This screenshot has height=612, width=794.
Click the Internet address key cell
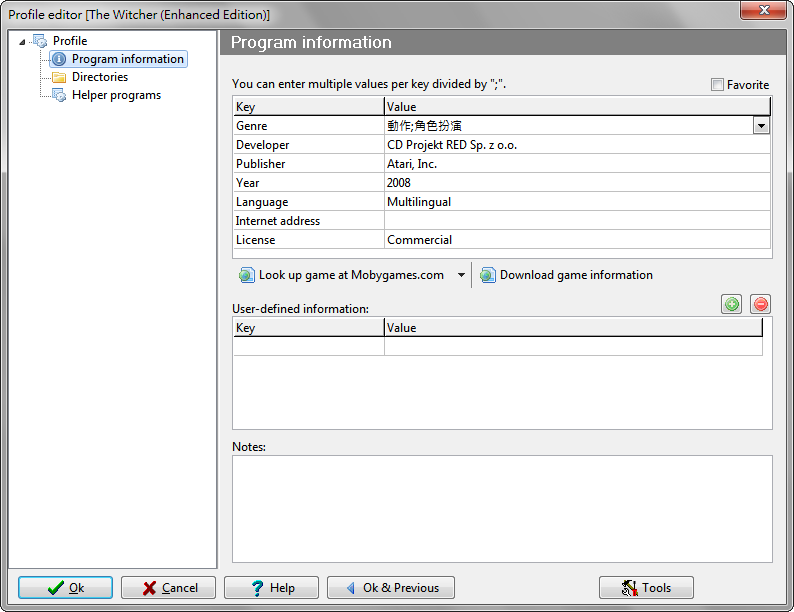(x=309, y=221)
